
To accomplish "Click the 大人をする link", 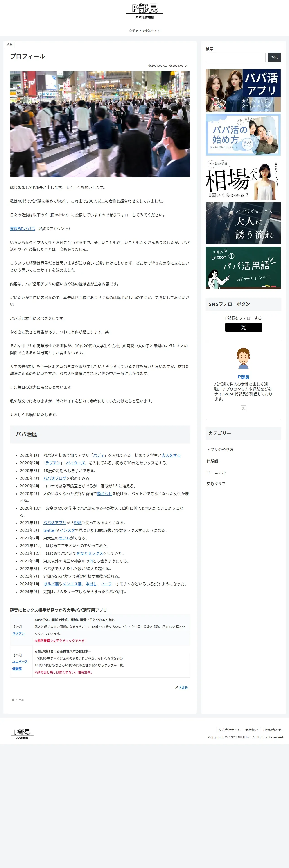I will pyautogui.click(x=171, y=455).
